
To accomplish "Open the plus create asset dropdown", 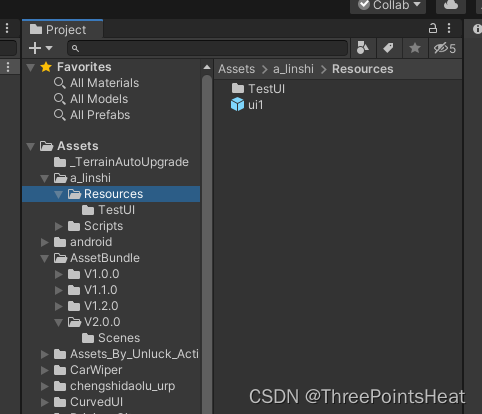I will (x=40, y=48).
